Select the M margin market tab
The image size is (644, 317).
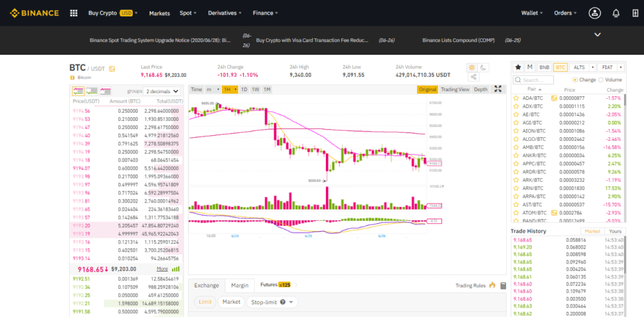530,67
